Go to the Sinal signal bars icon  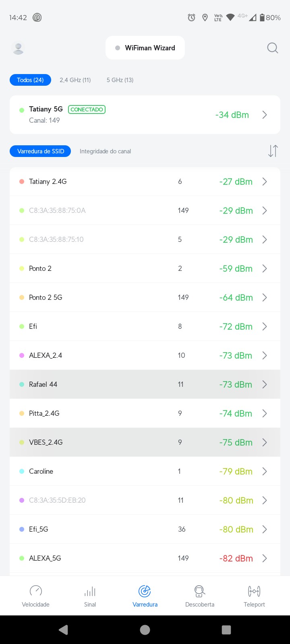pyautogui.click(x=90, y=591)
